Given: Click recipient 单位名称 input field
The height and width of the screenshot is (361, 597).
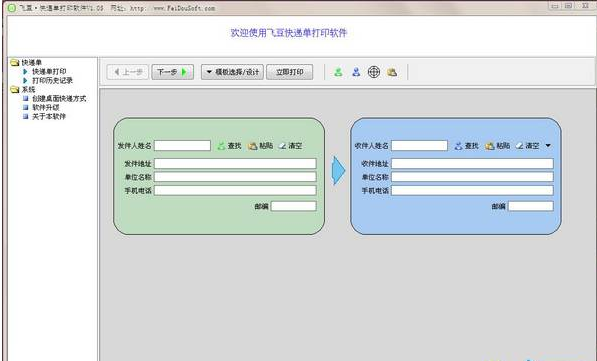Looking at the screenshot, I should tap(472, 177).
